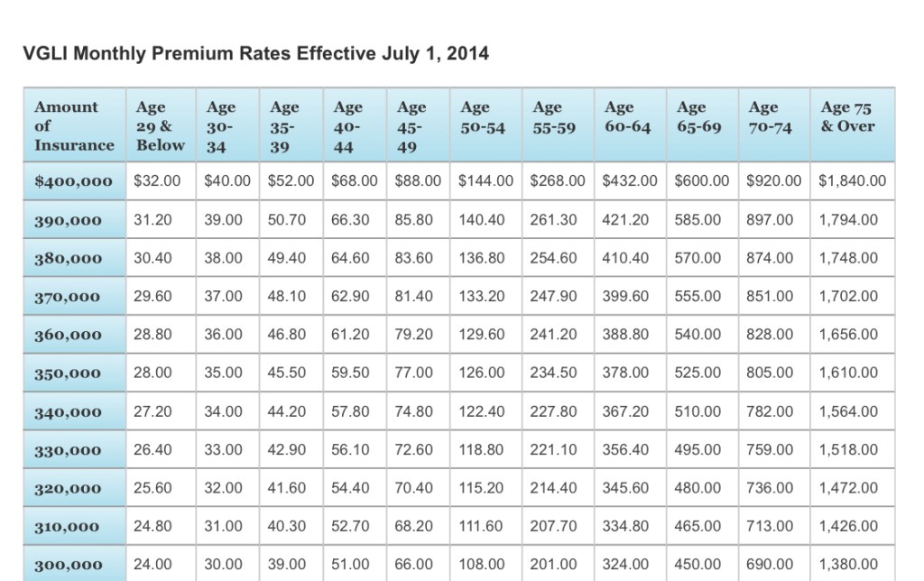Click the $1,840.00 premium cell
Screen dimensions: 924x581
point(853,181)
